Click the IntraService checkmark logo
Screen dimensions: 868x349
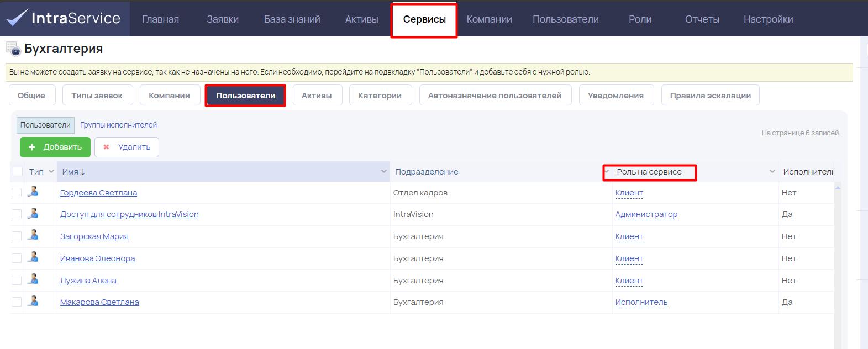[17, 18]
